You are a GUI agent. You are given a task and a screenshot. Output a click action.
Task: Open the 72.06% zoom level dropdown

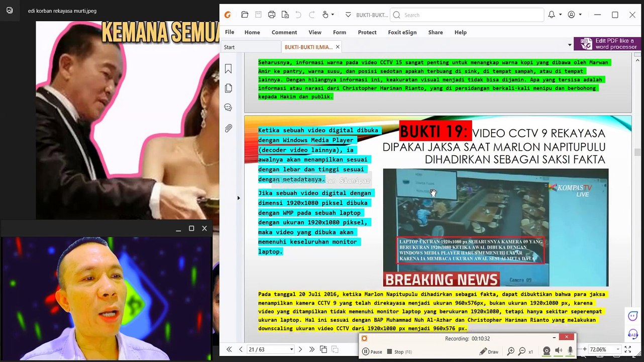point(618,349)
